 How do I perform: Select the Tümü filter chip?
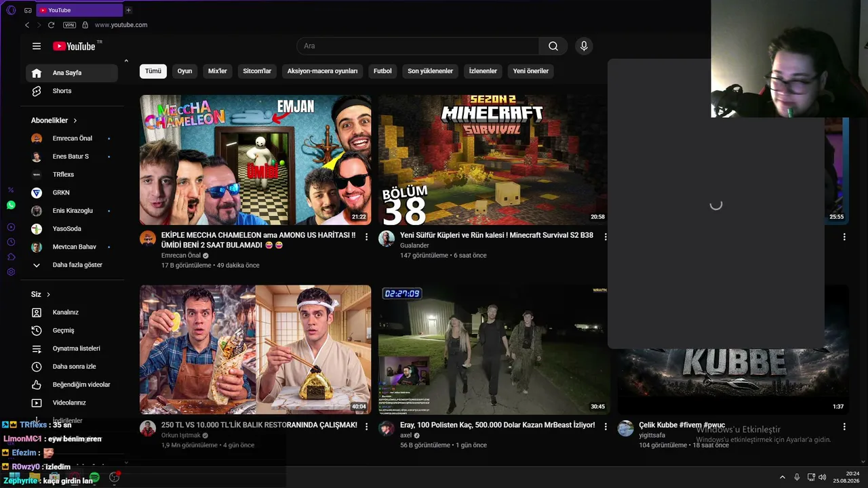pyautogui.click(x=153, y=71)
